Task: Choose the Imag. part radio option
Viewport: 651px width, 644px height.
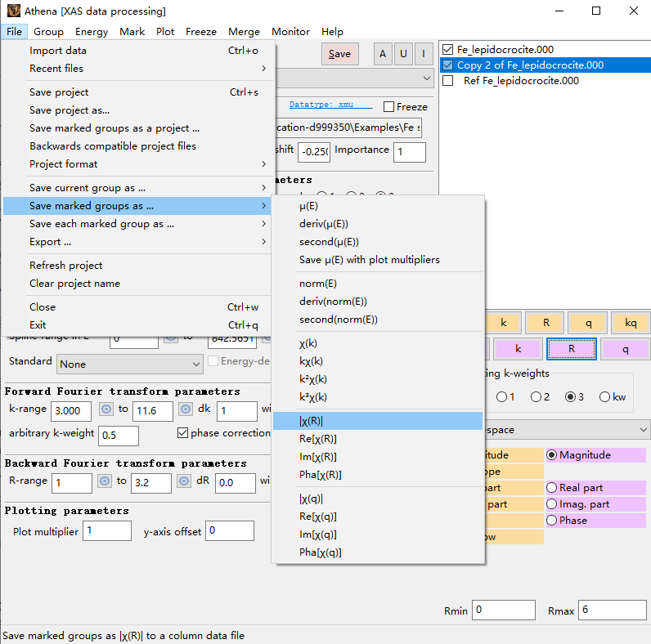Action: tap(551, 504)
